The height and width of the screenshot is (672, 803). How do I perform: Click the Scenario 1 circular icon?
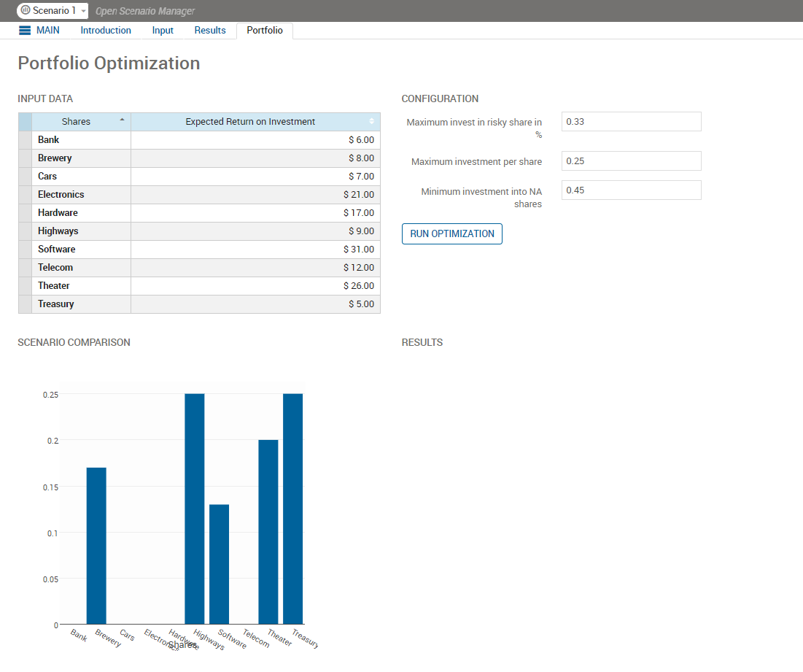(25, 11)
